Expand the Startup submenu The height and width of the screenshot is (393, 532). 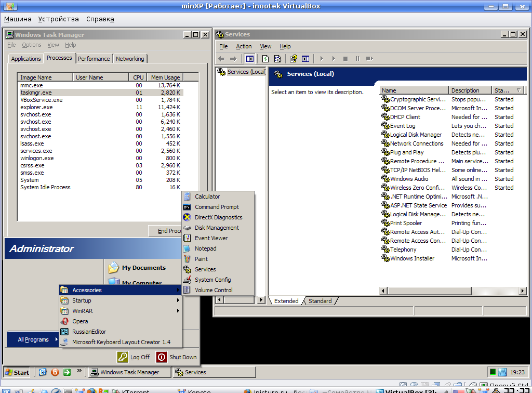pos(82,300)
